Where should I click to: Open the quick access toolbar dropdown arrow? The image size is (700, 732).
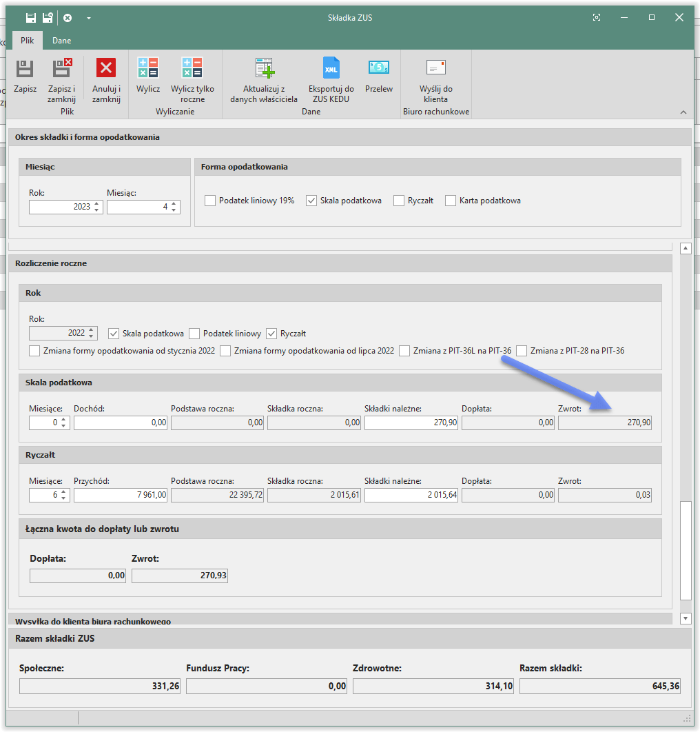tap(89, 18)
